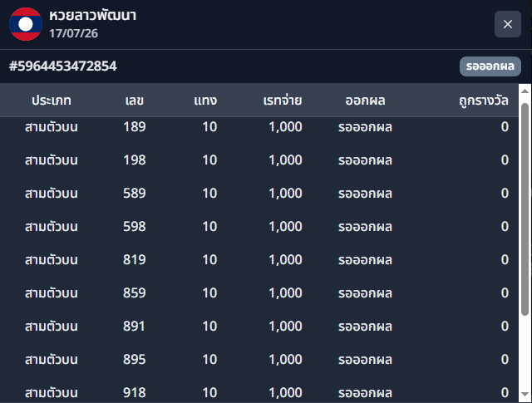Click รอออกผล status in row 189
532x403 pixels.
pos(365,127)
